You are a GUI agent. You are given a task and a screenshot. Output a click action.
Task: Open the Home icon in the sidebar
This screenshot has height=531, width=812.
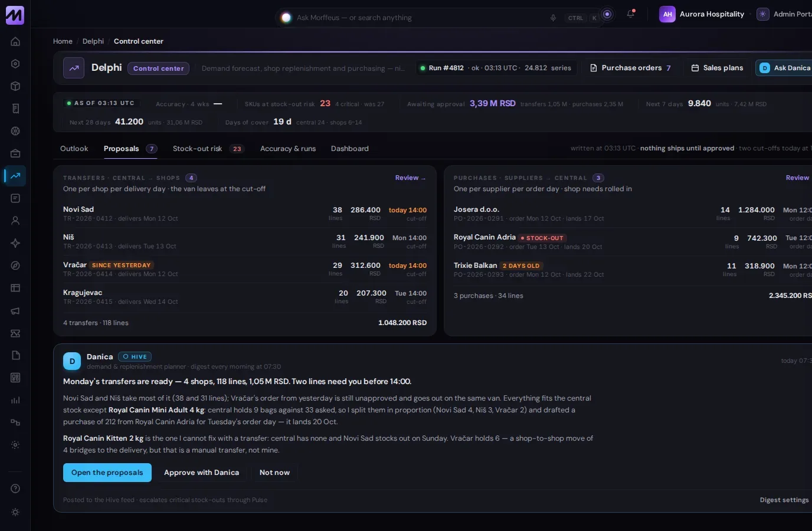pyautogui.click(x=15, y=41)
